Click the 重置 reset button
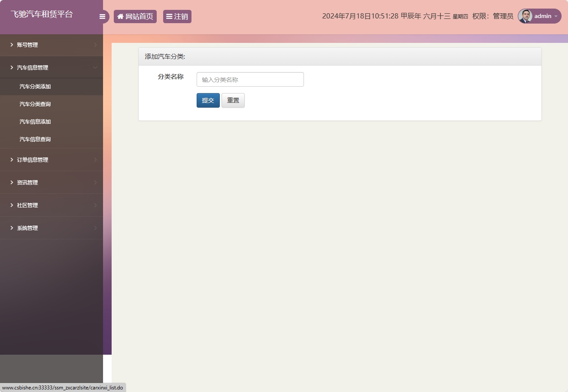The width and height of the screenshot is (568, 392). coord(233,100)
